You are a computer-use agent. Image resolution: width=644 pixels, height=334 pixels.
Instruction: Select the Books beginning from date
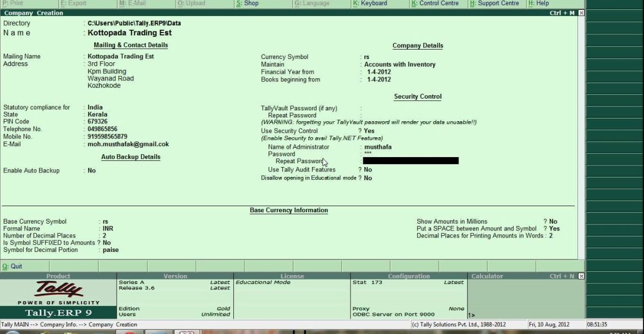pyautogui.click(x=379, y=79)
